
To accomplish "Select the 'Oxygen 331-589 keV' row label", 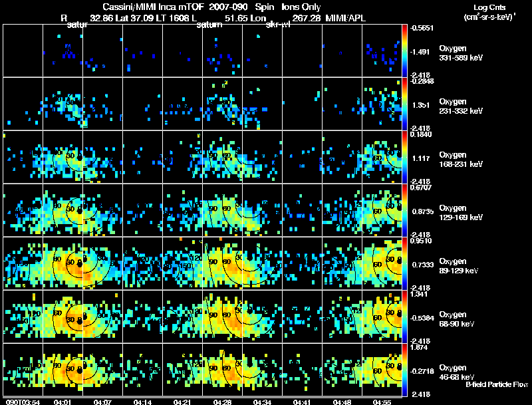I will tap(461, 53).
